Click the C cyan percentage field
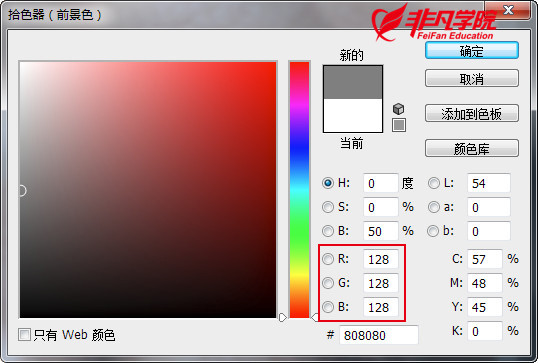The height and width of the screenshot is (363, 538). coord(485,259)
